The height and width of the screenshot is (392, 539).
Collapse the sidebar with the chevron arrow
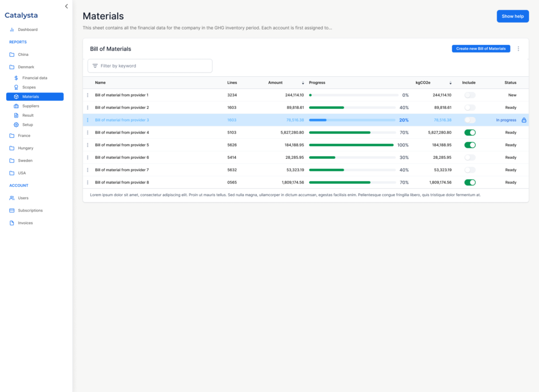(66, 6)
